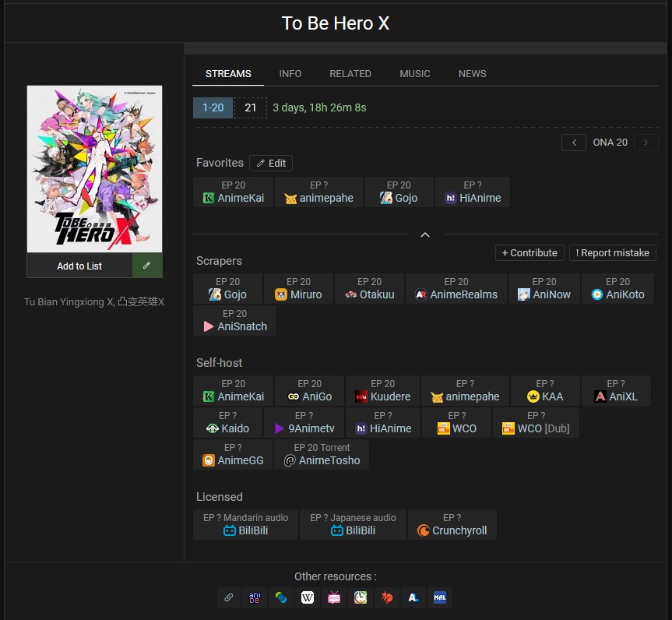Open the Wikipedia resource icon

coord(308,597)
